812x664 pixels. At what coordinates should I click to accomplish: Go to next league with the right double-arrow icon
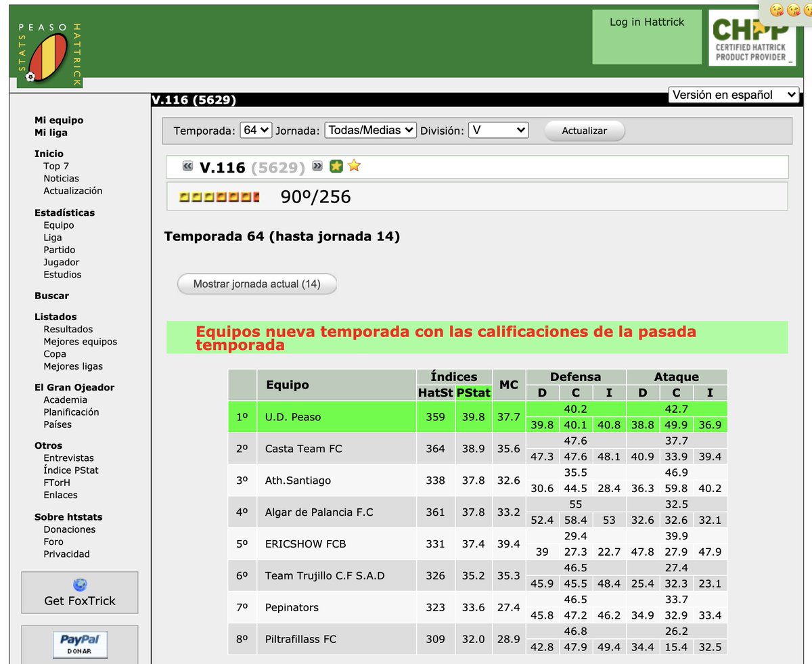317,166
